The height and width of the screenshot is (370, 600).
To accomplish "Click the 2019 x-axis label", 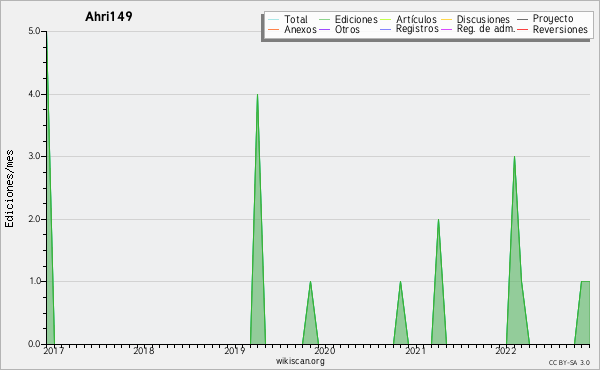I will point(235,350).
